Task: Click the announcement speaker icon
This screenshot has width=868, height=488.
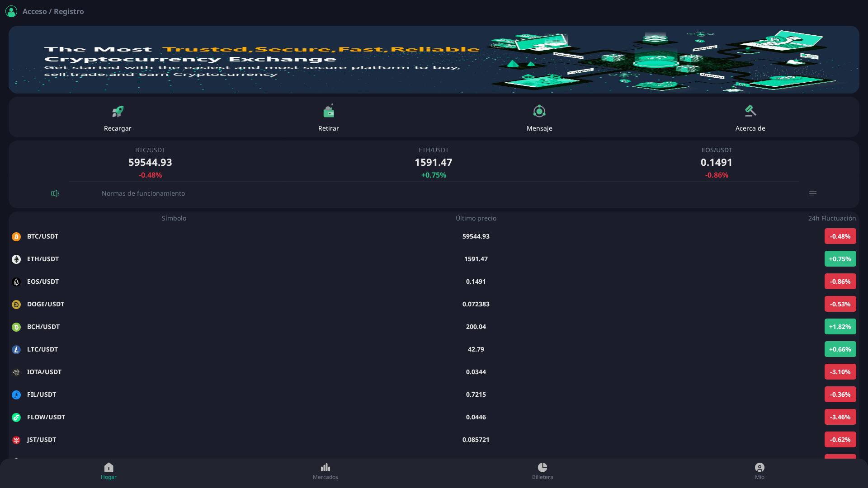Action: (x=55, y=193)
